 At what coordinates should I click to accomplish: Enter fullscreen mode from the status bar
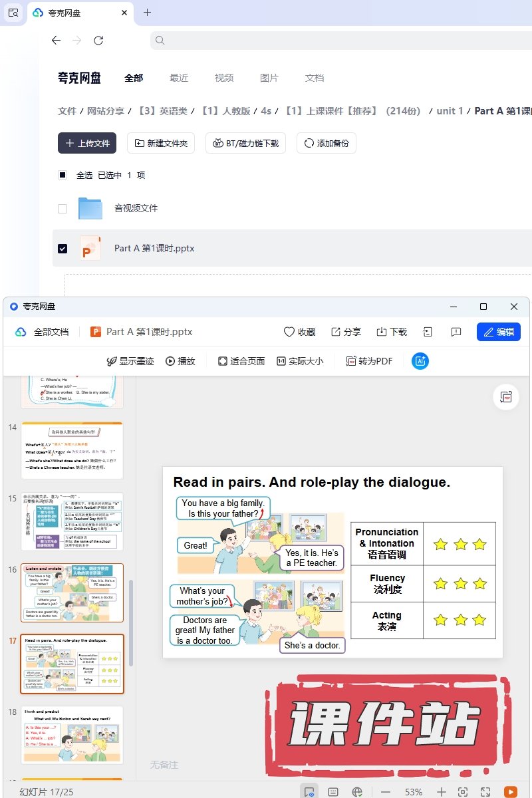click(485, 792)
